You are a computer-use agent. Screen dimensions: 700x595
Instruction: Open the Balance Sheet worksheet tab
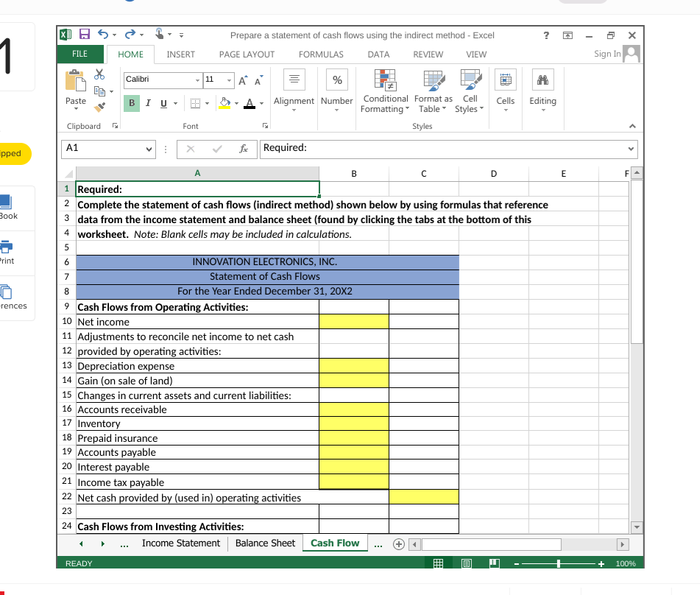[264, 543]
